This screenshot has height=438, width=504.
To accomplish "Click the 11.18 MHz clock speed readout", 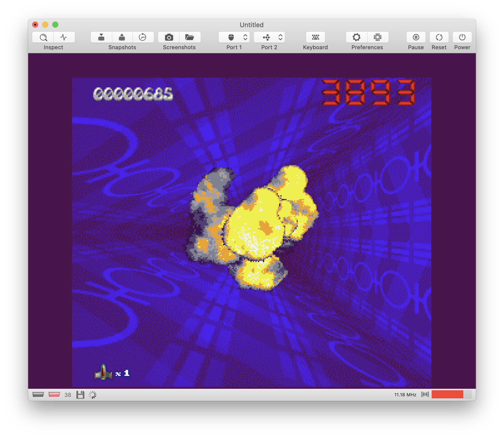I will point(405,395).
